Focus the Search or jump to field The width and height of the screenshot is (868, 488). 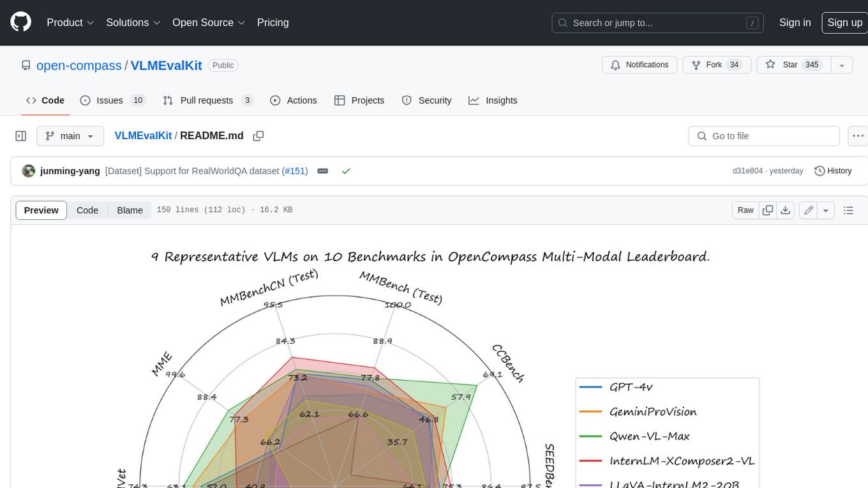point(657,23)
